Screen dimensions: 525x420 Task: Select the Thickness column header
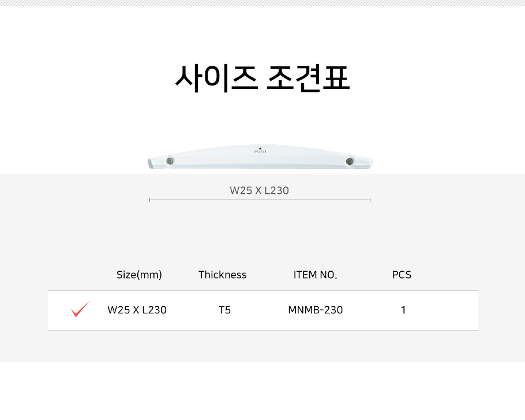[x=222, y=275]
